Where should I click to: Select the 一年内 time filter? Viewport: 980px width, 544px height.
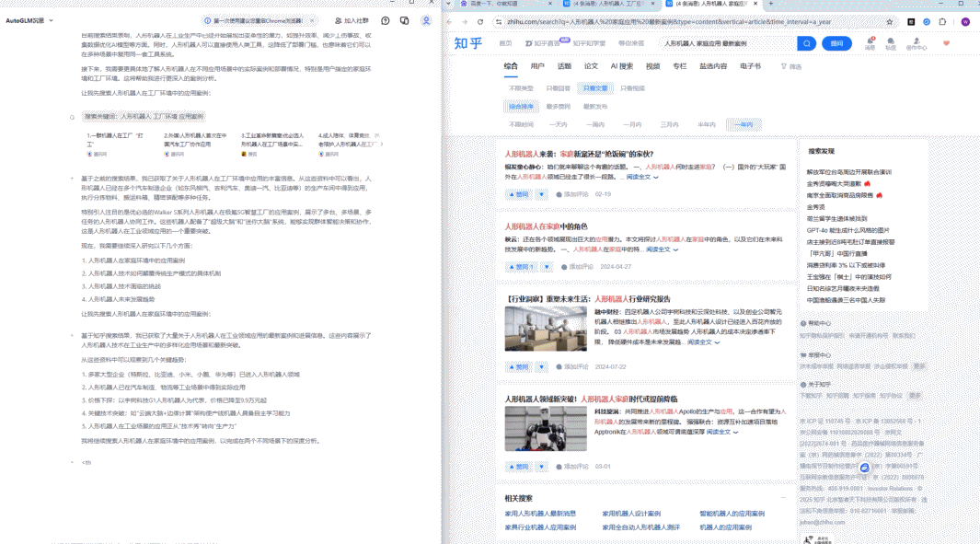click(744, 123)
